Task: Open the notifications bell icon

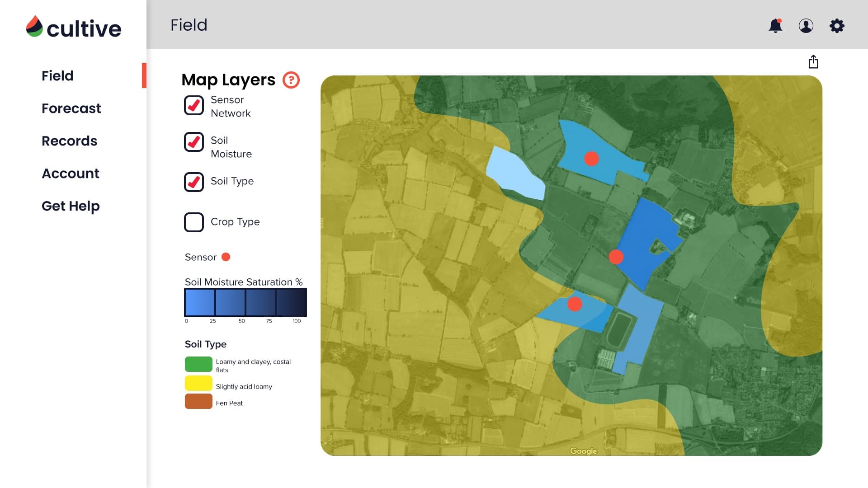Action: point(775,26)
